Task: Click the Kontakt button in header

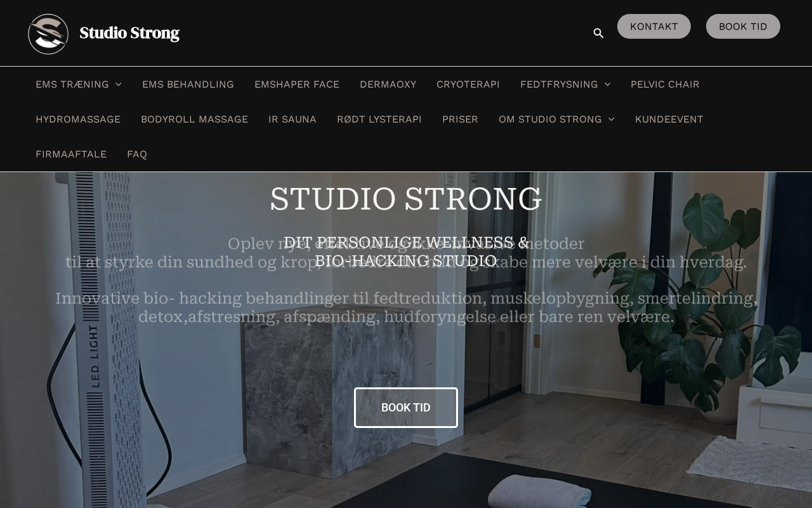Action: tap(654, 27)
